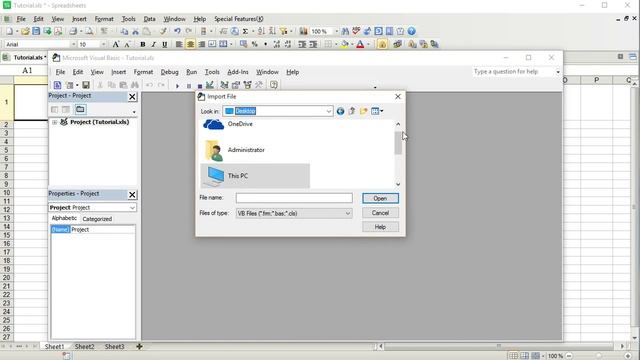Toggle center alignment in spreadsheet toolbar

[x=190, y=44]
